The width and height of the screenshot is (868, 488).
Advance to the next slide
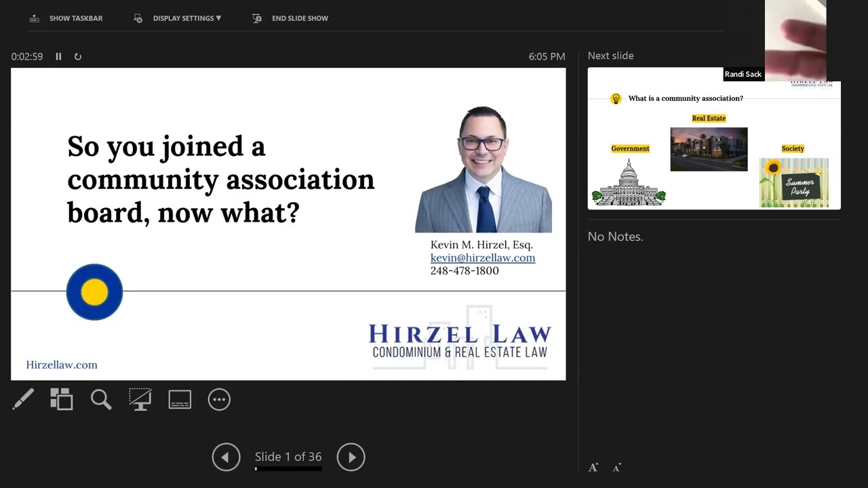click(x=351, y=457)
